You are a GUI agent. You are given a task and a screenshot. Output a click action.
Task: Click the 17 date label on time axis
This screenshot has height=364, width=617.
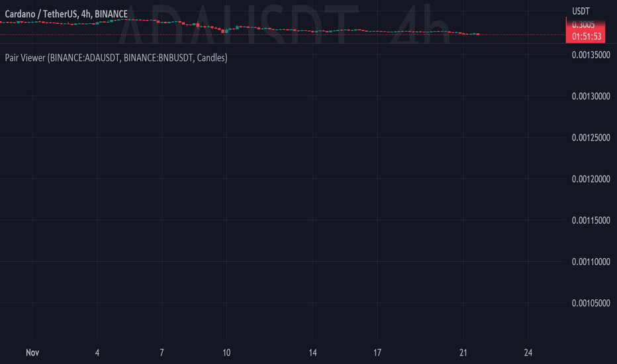pyautogui.click(x=377, y=353)
